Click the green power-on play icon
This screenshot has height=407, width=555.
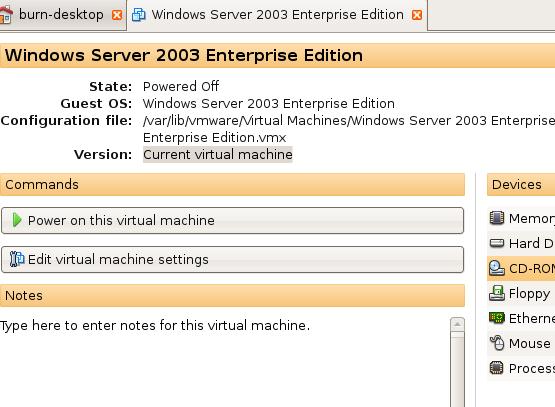point(17,220)
